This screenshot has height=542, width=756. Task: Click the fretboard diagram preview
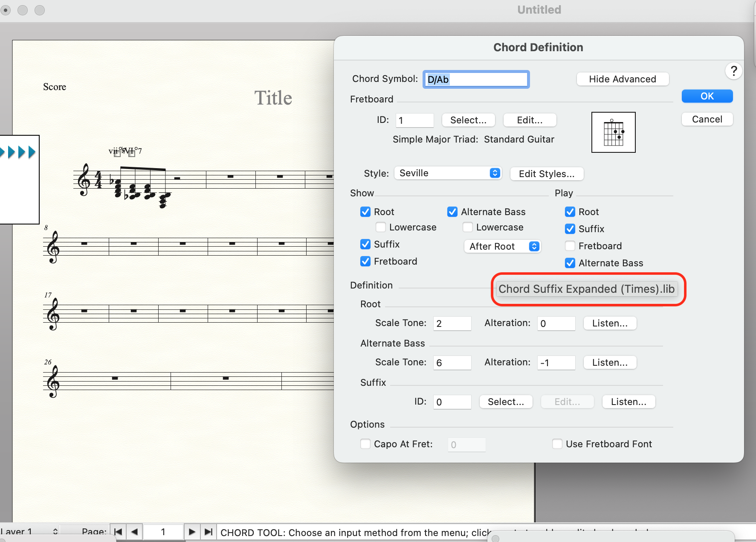[x=613, y=132]
